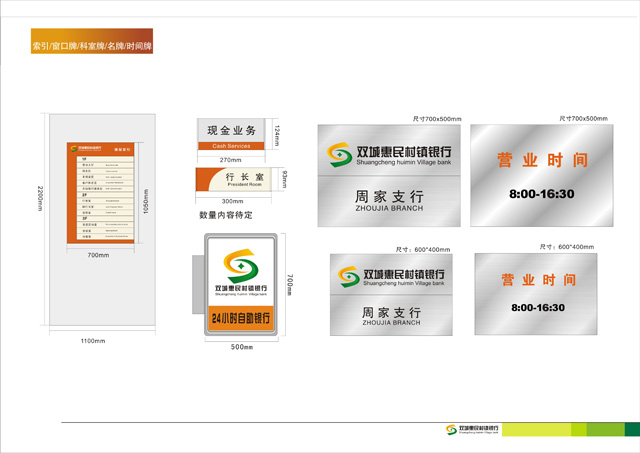The width and height of the screenshot is (640, 453).
Task: Click the 1100mm width dimension label
Action: (92, 341)
